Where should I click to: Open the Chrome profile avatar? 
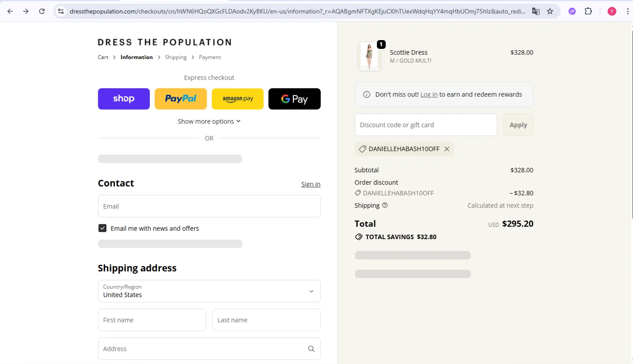click(x=612, y=11)
